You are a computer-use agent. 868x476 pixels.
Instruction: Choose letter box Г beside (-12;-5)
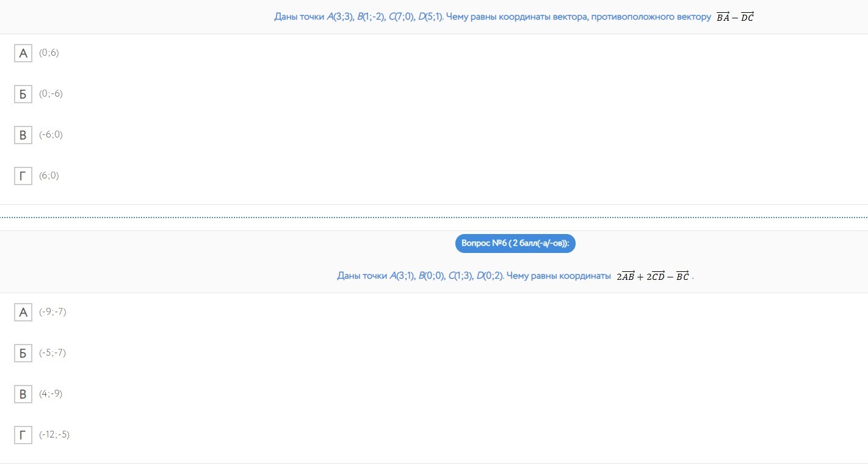click(23, 435)
